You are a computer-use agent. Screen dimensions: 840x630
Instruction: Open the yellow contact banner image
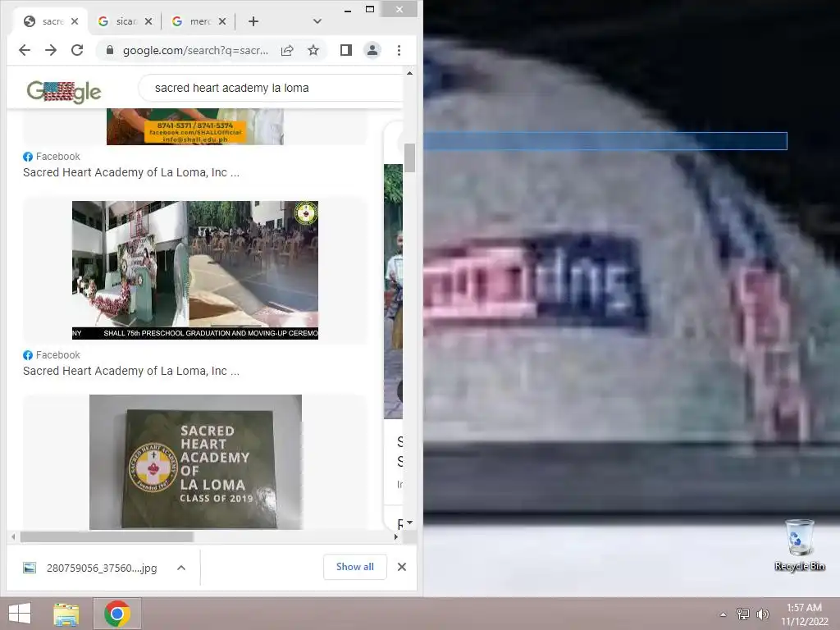click(195, 126)
